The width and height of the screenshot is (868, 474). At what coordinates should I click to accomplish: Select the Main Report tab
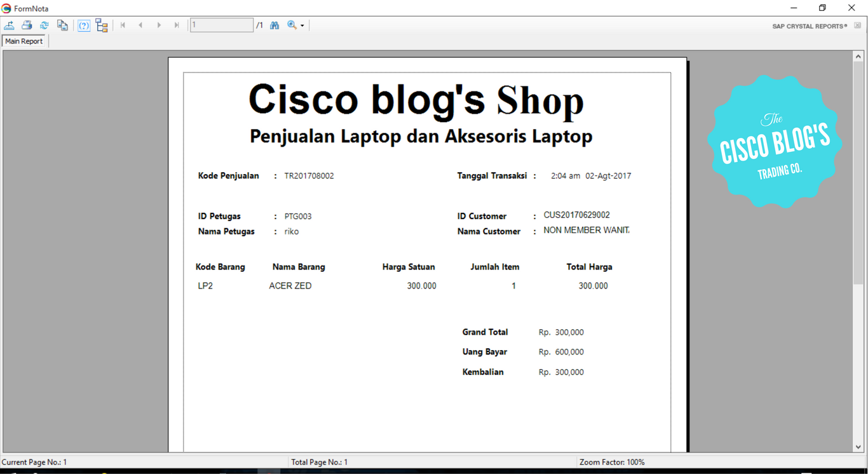point(24,41)
